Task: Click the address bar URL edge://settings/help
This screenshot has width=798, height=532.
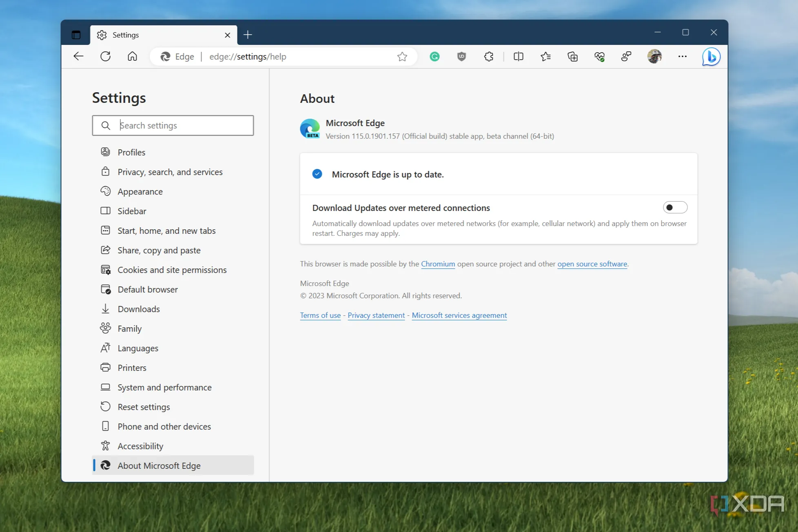Action: coord(248,57)
